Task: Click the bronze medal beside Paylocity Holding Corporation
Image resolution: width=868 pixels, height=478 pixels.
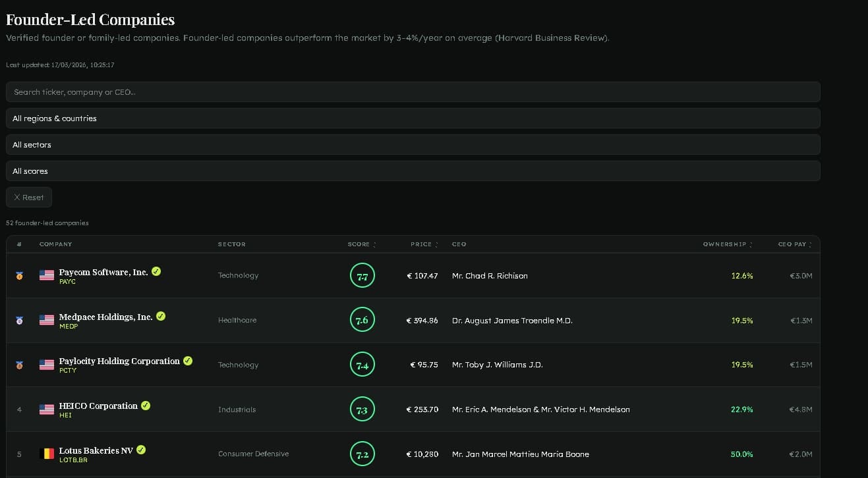Action: pyautogui.click(x=19, y=365)
